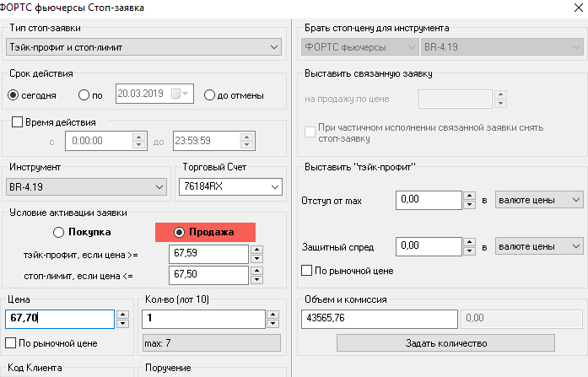Choose the до отмены validity option
The width and height of the screenshot is (588, 377).
tap(210, 94)
